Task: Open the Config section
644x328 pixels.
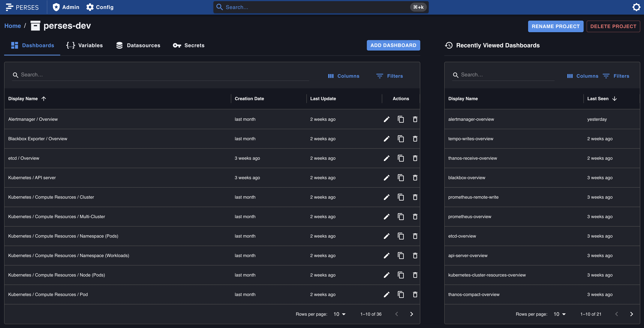Action: [x=100, y=7]
